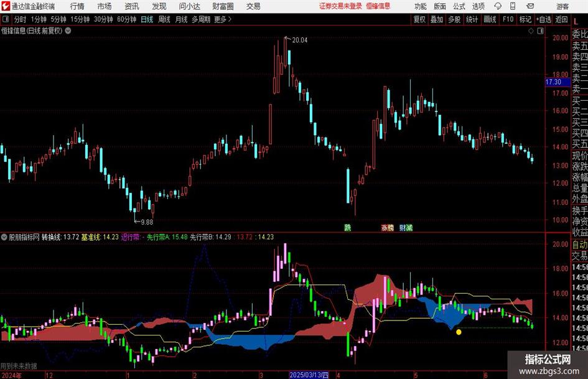Viewport: 588px width, 379px height.
Task: Open the 选项 menu
Action: [x=478, y=6]
